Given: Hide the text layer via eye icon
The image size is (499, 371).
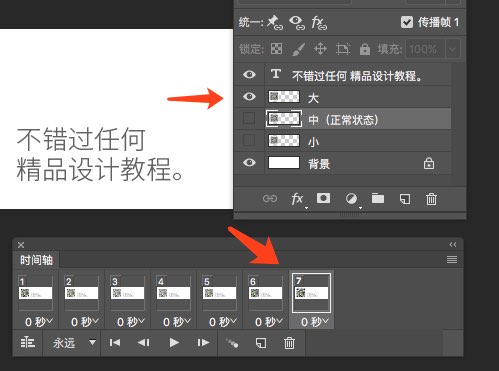Looking at the screenshot, I should (x=249, y=74).
